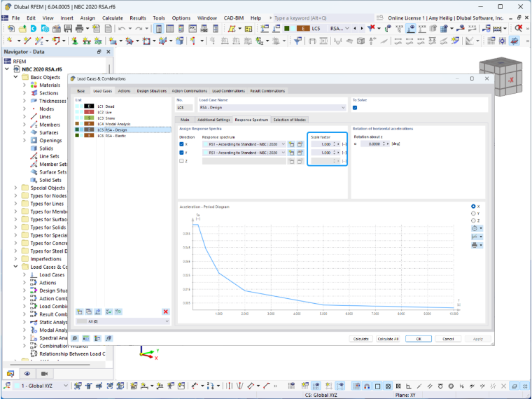This screenshot has width=532, height=399.
Task: Switch to the Selection of Modes tab
Action: pos(289,120)
